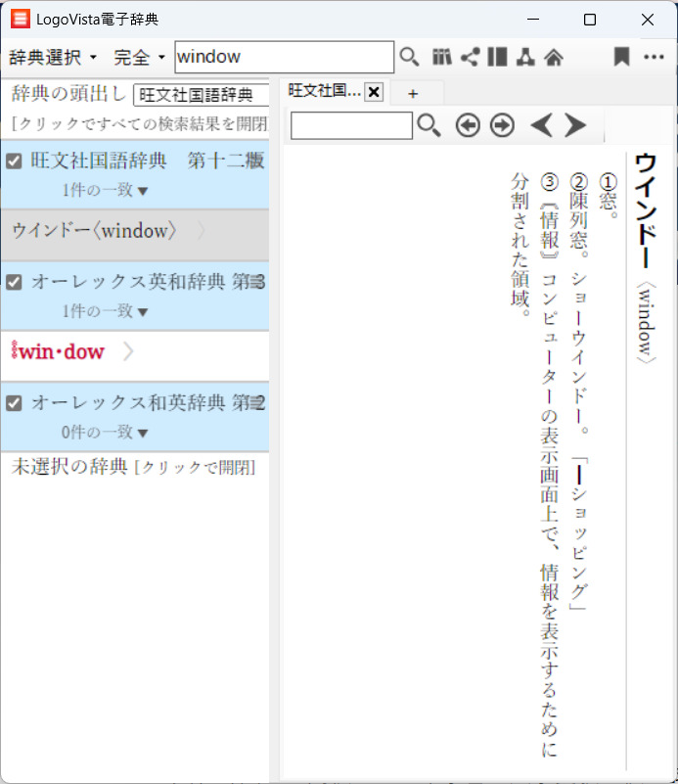Click the circled back arrow button
Viewport: 678px width, 784px height.
[468, 125]
